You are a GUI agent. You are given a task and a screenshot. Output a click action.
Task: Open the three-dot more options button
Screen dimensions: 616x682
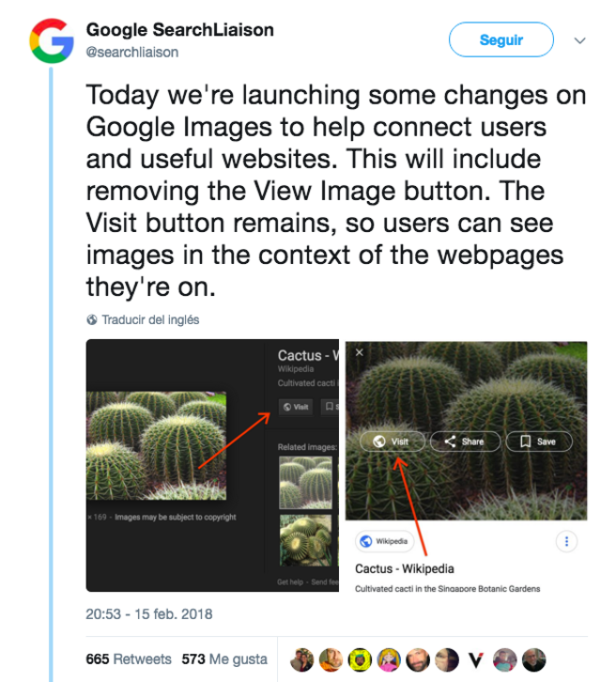point(566,541)
